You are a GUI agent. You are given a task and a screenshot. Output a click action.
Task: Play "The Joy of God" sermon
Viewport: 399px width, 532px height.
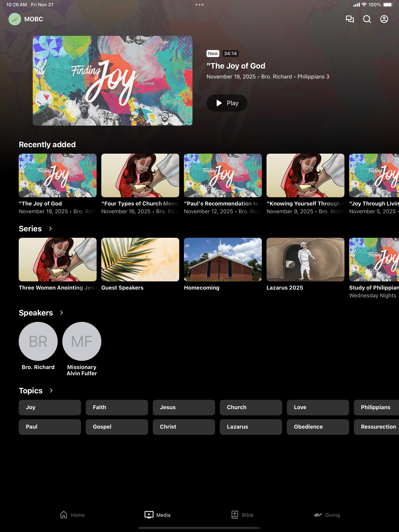(x=227, y=103)
